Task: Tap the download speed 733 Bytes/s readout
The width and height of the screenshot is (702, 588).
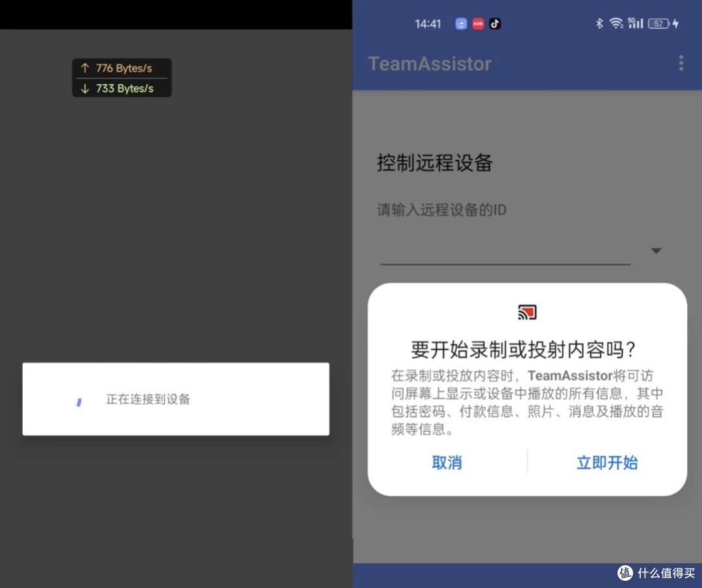Action: click(x=124, y=88)
